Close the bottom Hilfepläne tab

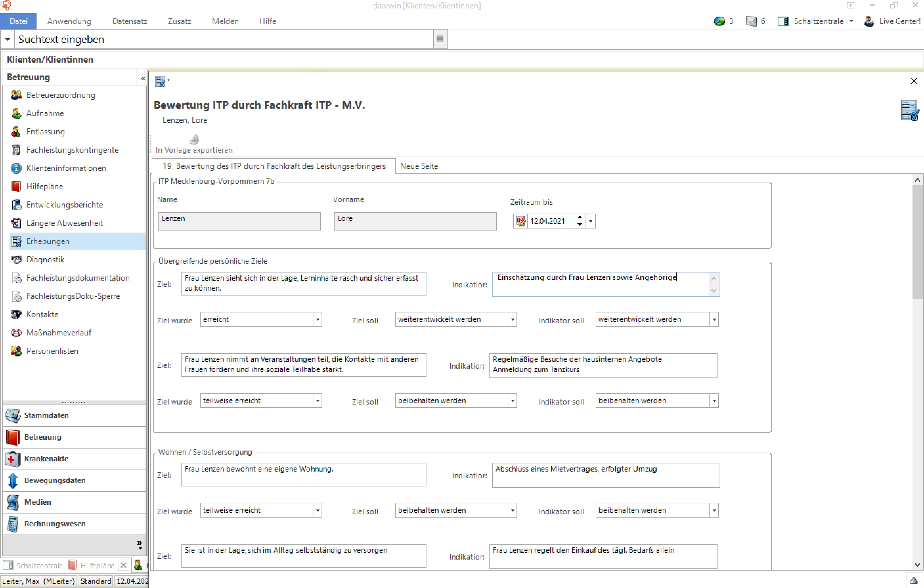pos(123,565)
